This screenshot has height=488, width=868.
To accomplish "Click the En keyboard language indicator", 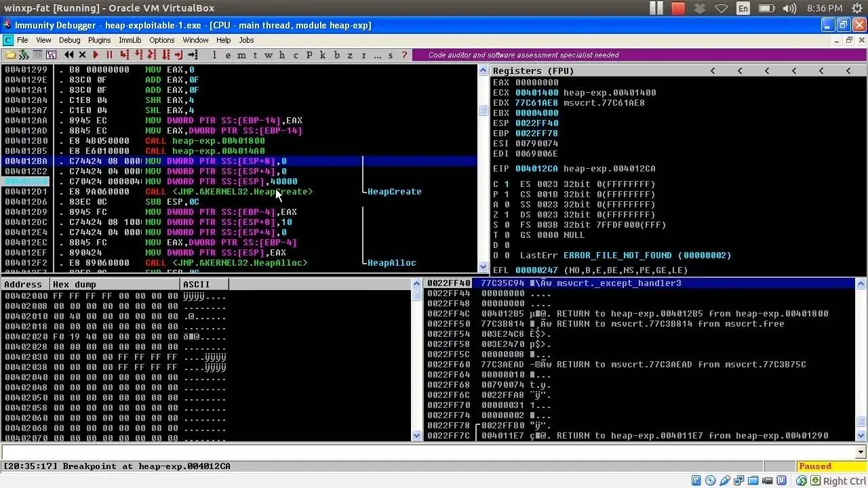I will click(x=743, y=8).
